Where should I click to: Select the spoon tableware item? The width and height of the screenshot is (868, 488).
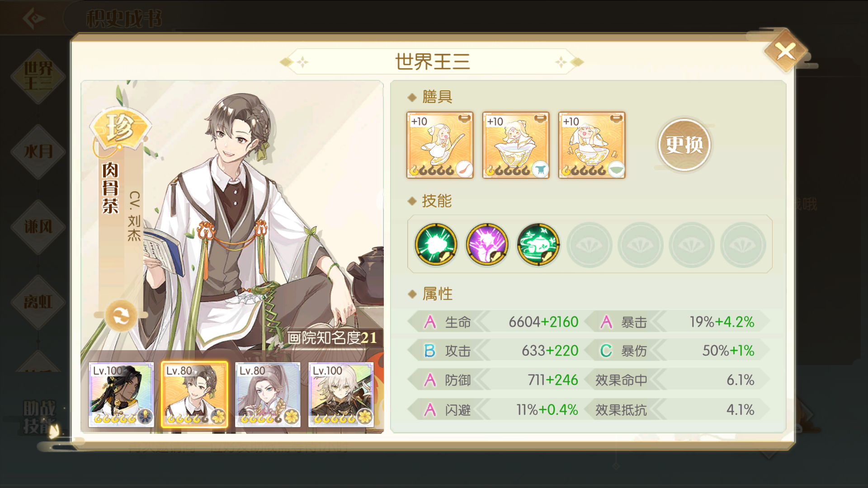coord(440,145)
